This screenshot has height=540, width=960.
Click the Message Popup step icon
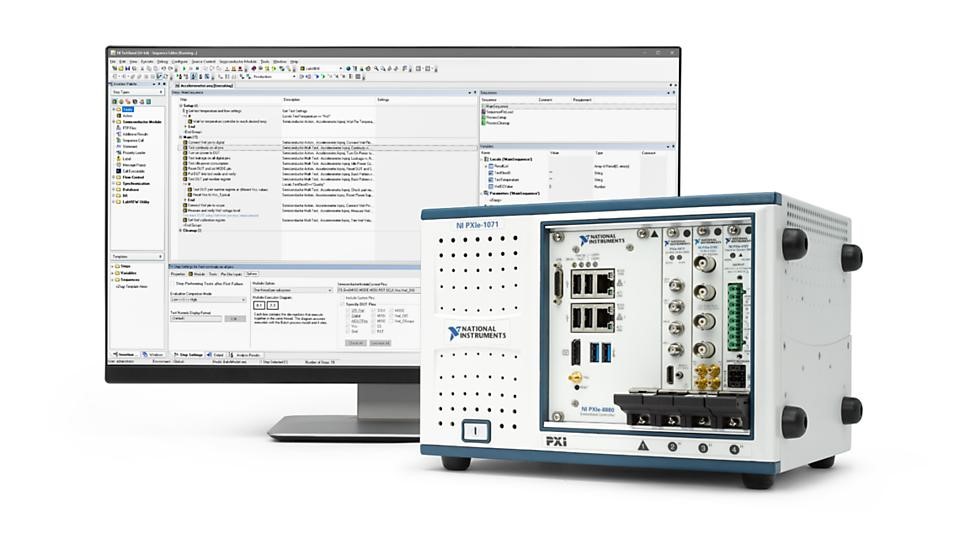[117, 164]
